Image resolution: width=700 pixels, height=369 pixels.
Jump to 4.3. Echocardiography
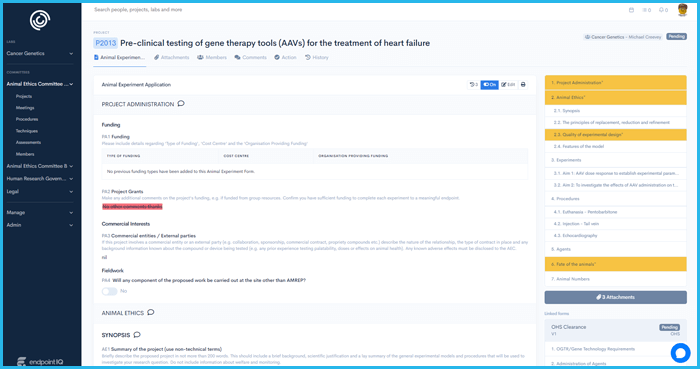click(x=616, y=236)
